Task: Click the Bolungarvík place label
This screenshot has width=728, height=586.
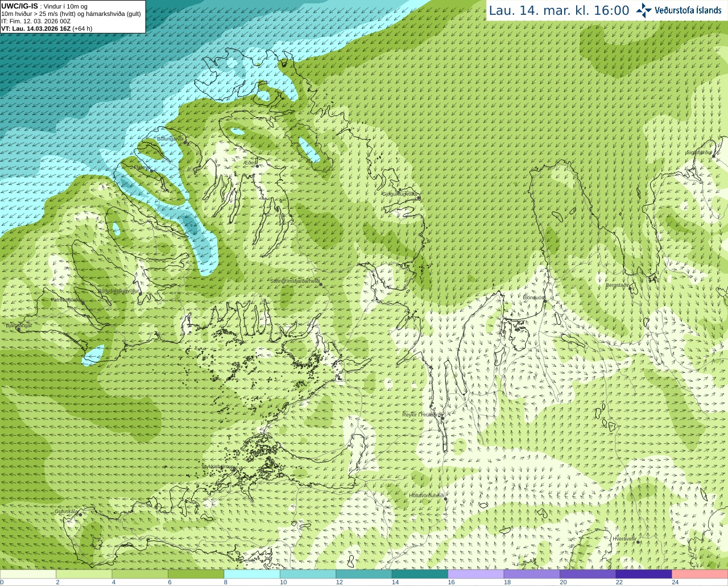Action: coord(170,139)
